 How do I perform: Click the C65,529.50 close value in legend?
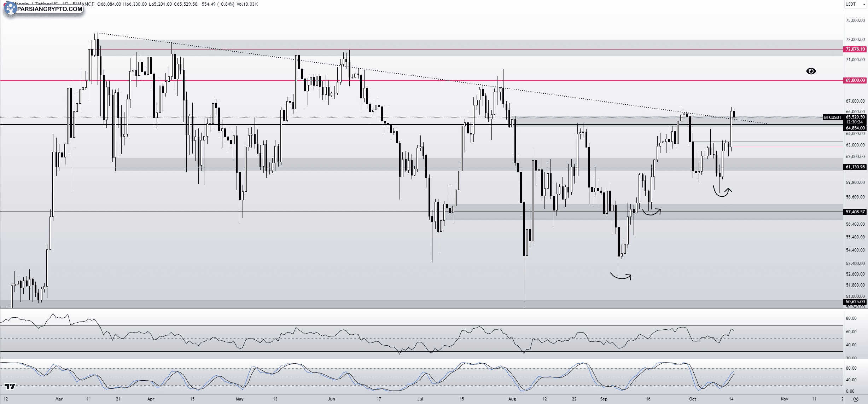coord(186,4)
